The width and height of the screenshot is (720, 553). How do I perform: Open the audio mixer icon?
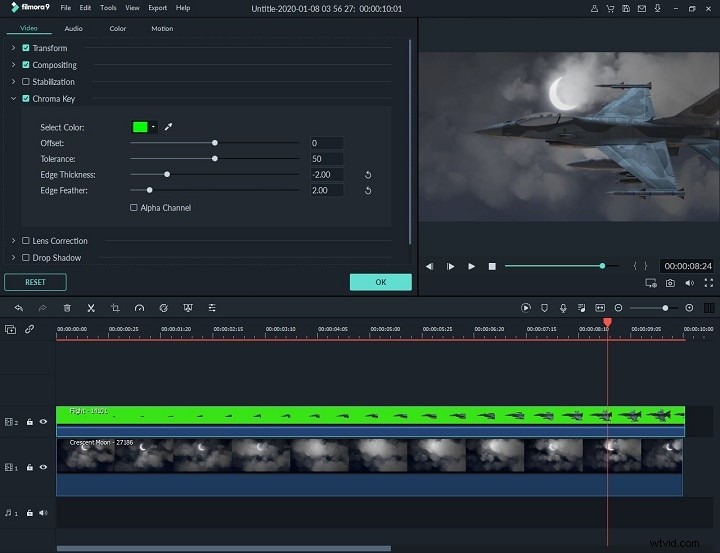coord(581,308)
